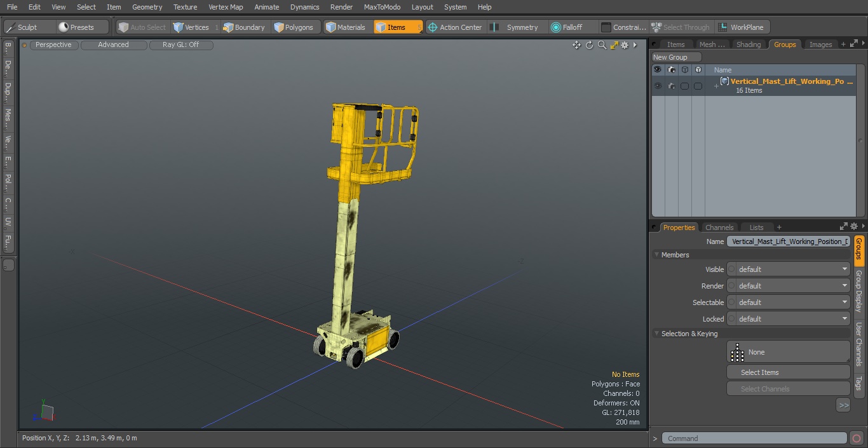Click the viewport rotate icon
Image resolution: width=868 pixels, height=448 pixels.
tap(589, 45)
